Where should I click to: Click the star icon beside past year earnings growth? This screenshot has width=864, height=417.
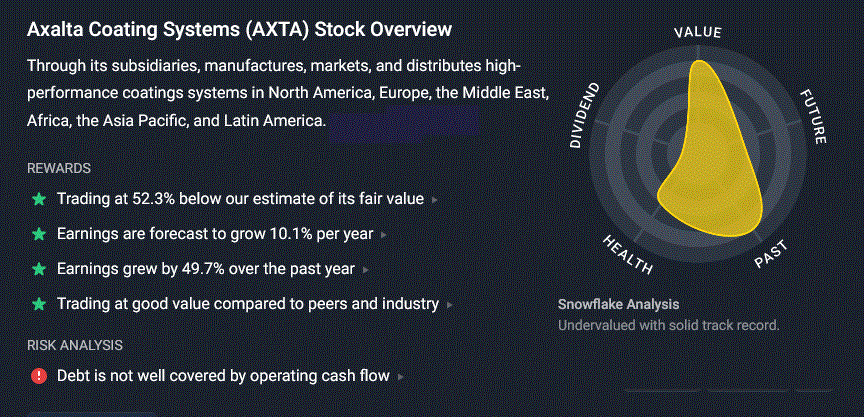point(39,269)
